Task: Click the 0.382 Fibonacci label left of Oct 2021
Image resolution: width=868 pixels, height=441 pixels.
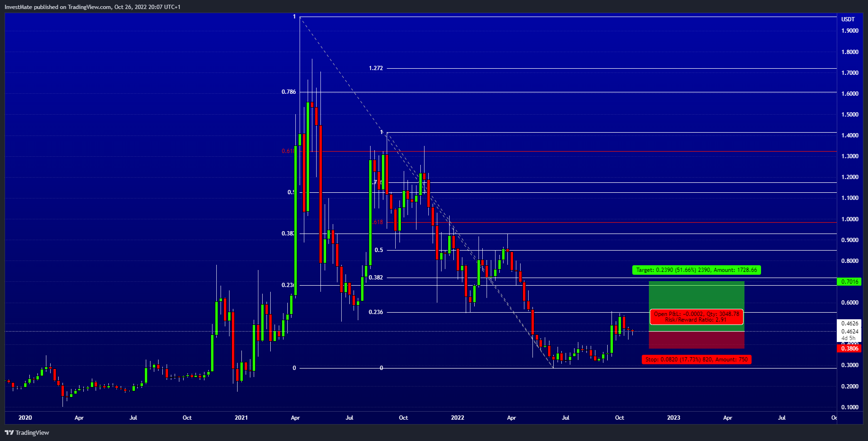Action: (x=376, y=278)
